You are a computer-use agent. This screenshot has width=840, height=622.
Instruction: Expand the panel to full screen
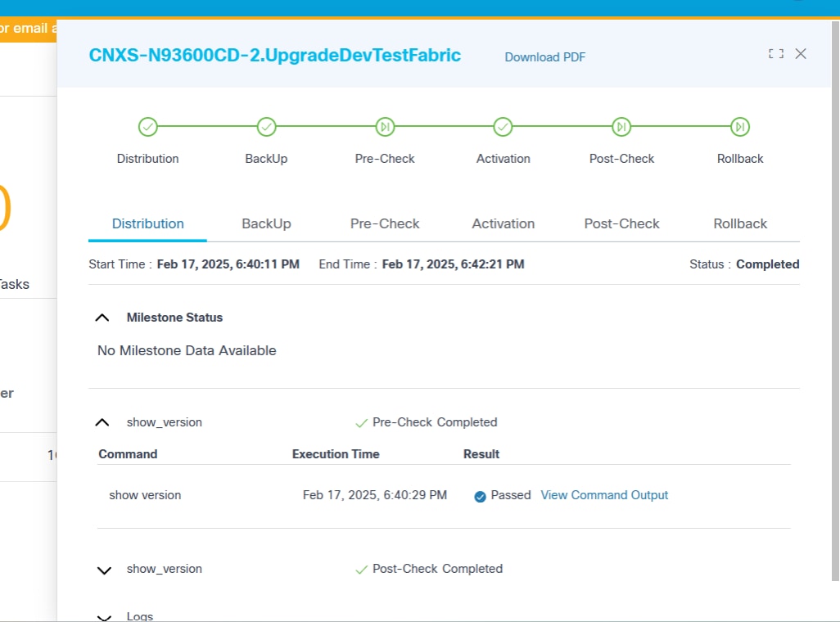(775, 54)
